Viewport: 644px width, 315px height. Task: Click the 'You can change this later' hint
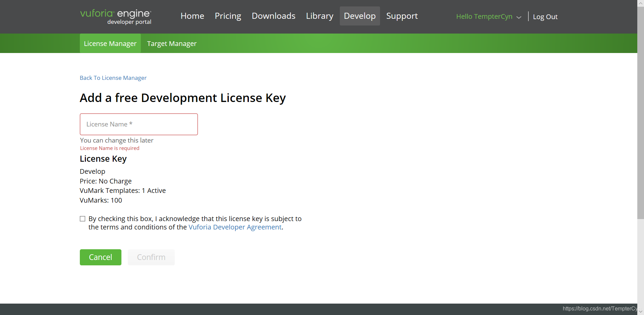tap(117, 140)
